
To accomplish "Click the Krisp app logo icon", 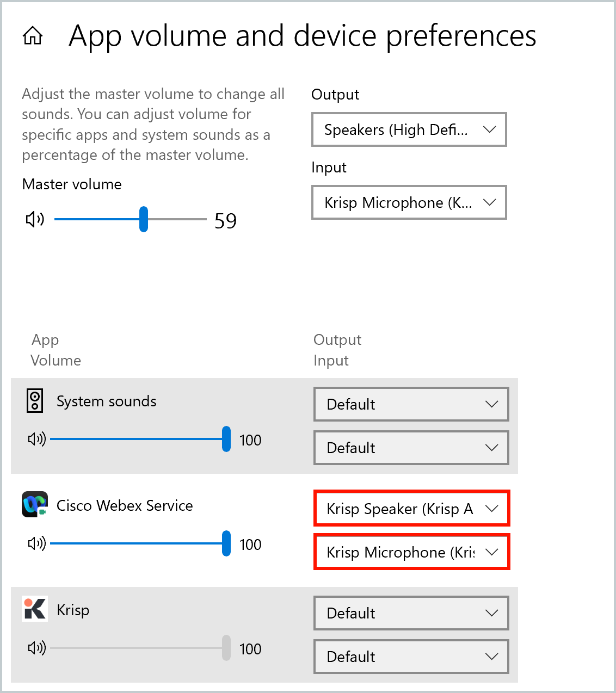I will coord(35,609).
